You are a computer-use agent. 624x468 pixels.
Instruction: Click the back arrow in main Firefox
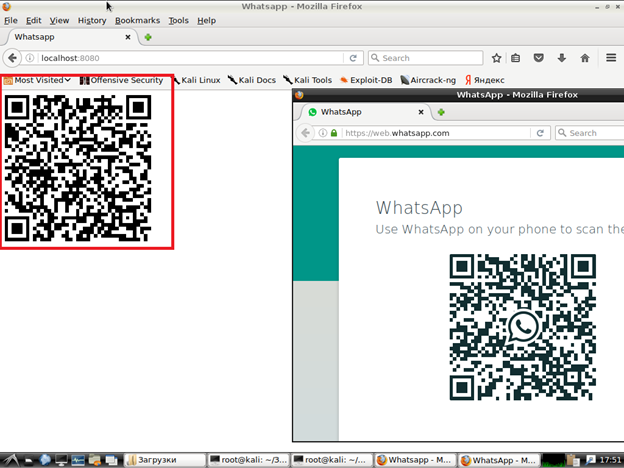(x=14, y=58)
